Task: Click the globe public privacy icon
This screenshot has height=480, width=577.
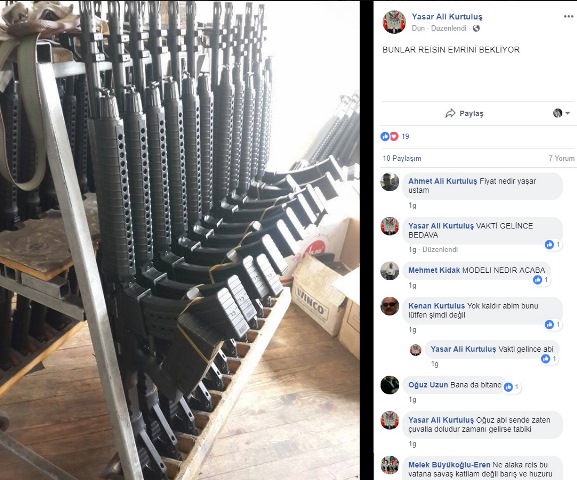Action: pyautogui.click(x=477, y=28)
